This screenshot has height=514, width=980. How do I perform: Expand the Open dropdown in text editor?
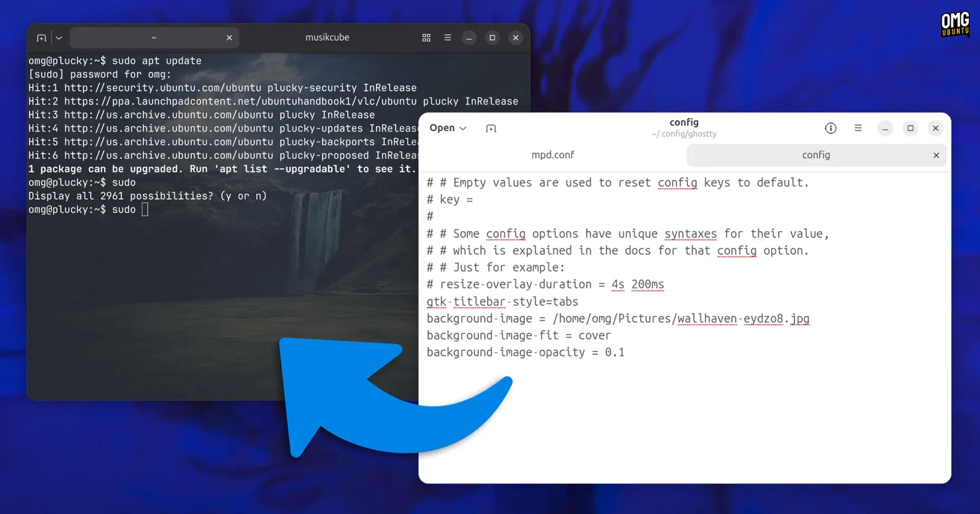click(448, 128)
